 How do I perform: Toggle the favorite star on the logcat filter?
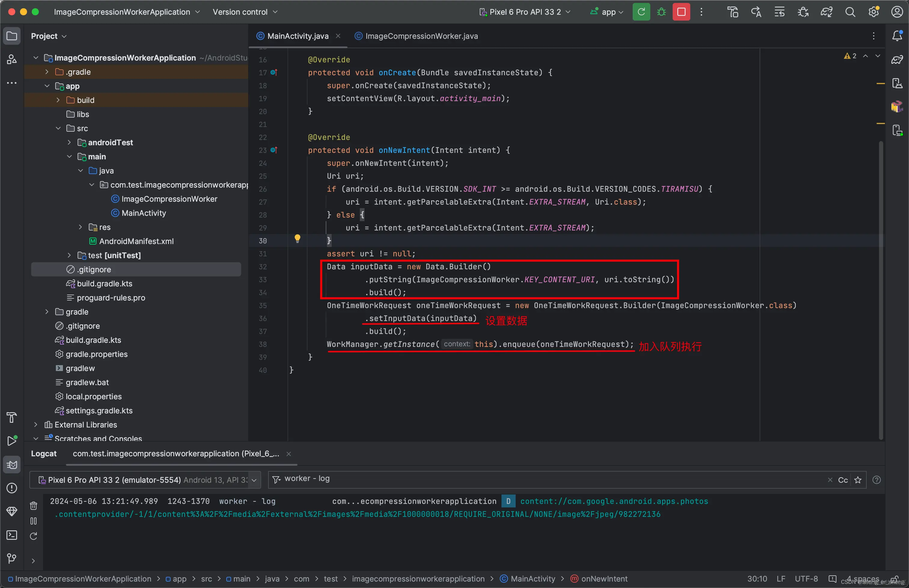(858, 480)
